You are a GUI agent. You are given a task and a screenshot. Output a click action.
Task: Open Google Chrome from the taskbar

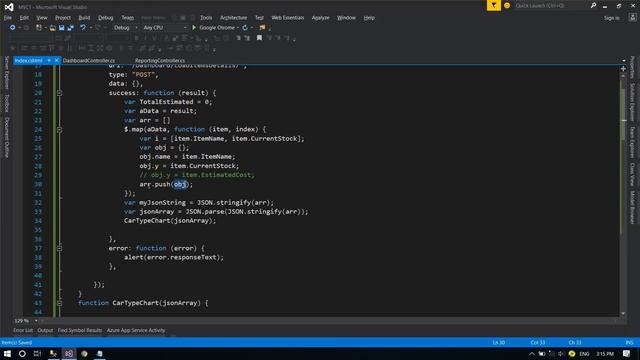84,353
